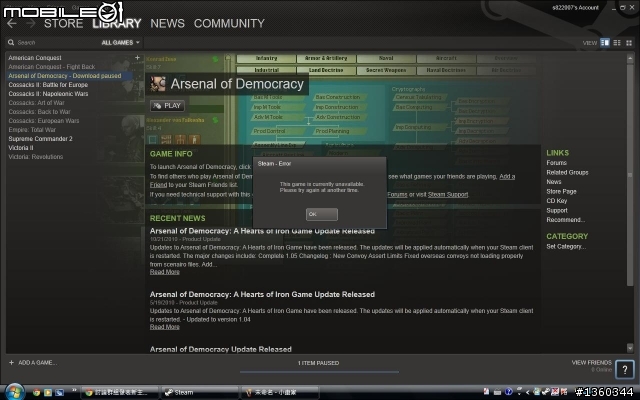This screenshot has height=400, width=640.
Task: Switch to list view icon
Action: point(617,43)
